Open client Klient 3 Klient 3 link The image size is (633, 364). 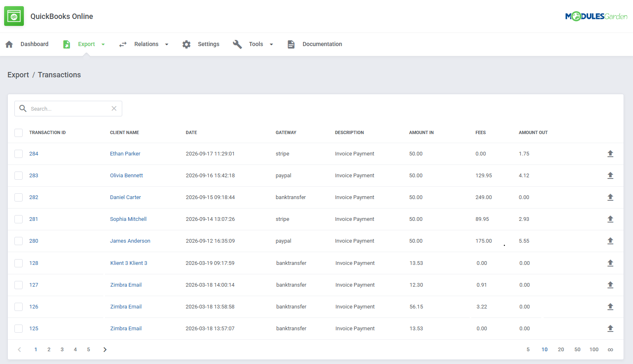pos(129,263)
